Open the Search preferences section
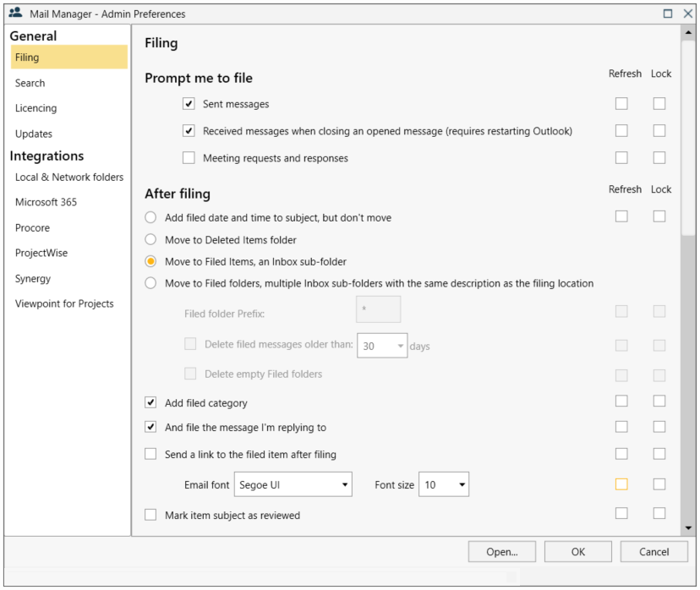The image size is (700, 590). pyautogui.click(x=30, y=83)
